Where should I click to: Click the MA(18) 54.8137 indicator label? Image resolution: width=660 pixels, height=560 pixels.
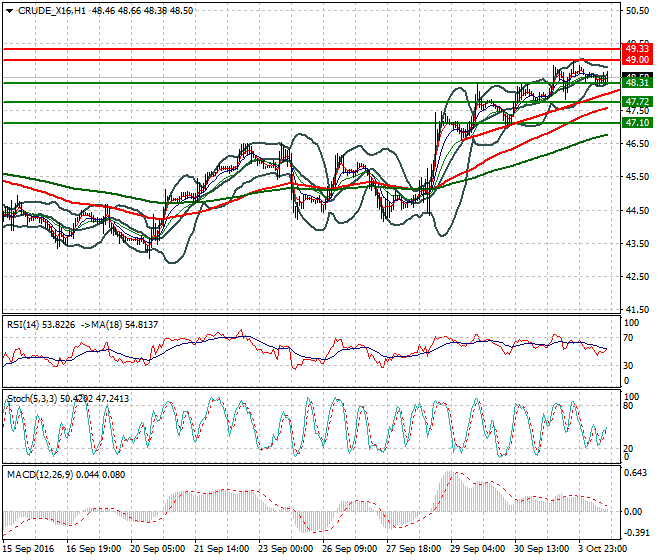(x=123, y=325)
